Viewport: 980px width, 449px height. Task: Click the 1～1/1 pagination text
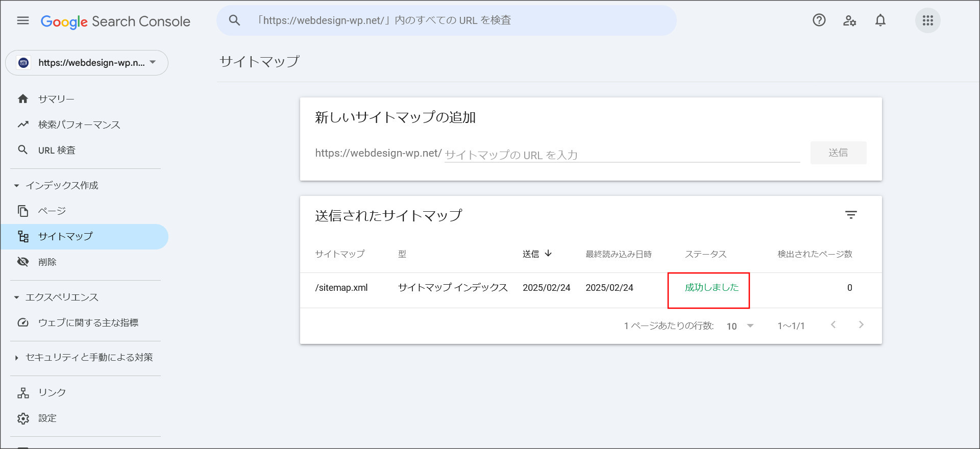(791, 326)
